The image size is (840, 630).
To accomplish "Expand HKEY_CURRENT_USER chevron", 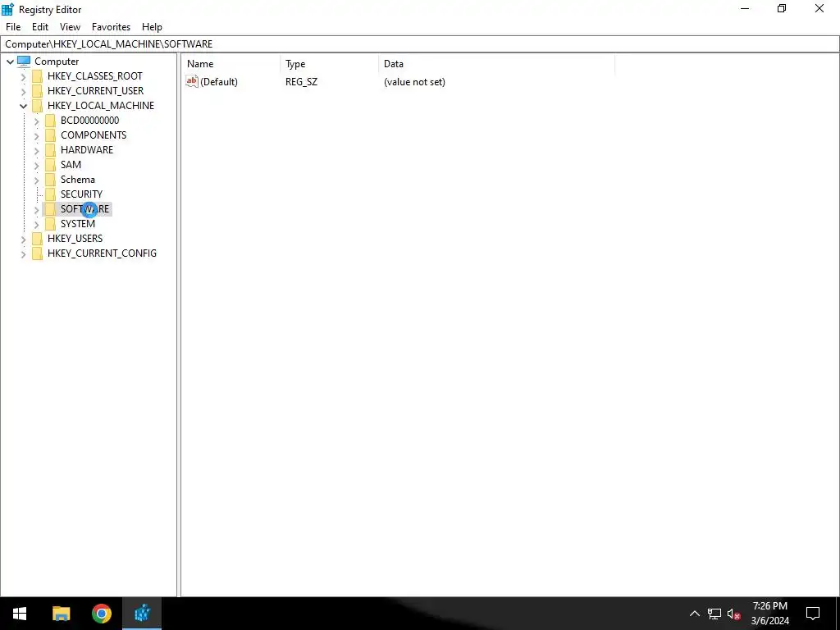I will [x=23, y=91].
